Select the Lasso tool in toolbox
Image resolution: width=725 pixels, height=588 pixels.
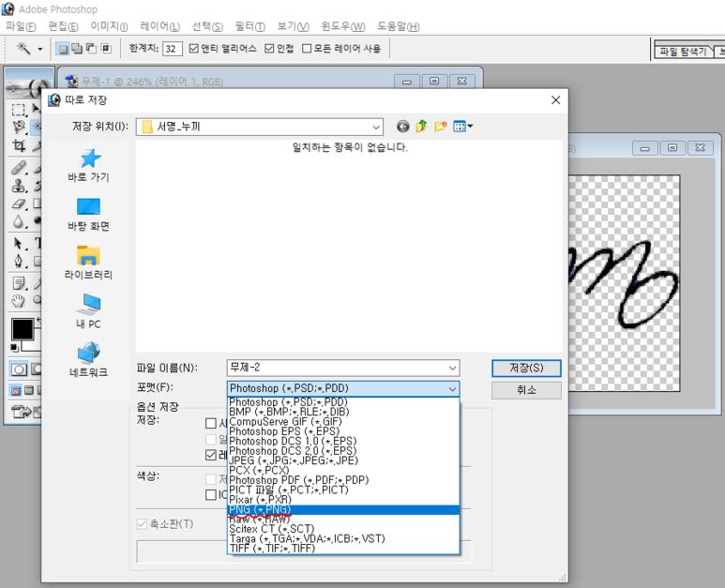pos(19,128)
